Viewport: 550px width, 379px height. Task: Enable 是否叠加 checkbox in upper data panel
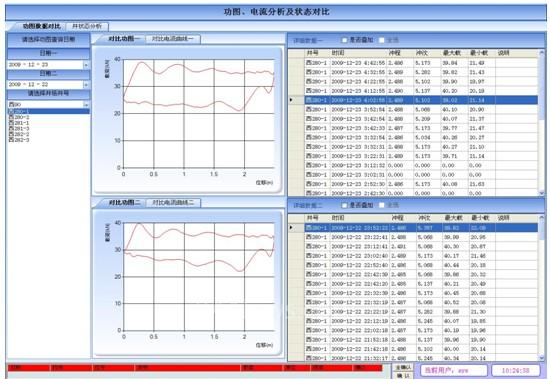(344, 40)
